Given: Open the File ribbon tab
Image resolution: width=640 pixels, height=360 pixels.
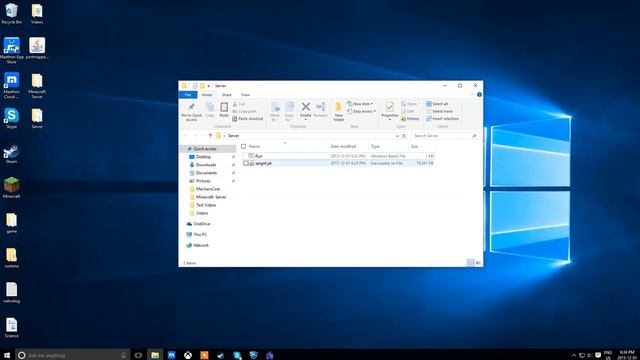Looking at the screenshot, I should (x=188, y=95).
